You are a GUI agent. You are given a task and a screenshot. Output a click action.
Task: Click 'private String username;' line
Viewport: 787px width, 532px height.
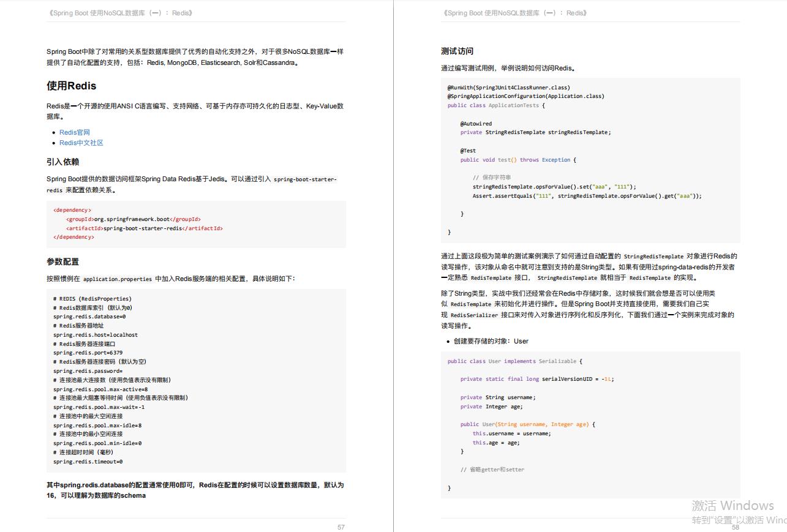(x=498, y=397)
